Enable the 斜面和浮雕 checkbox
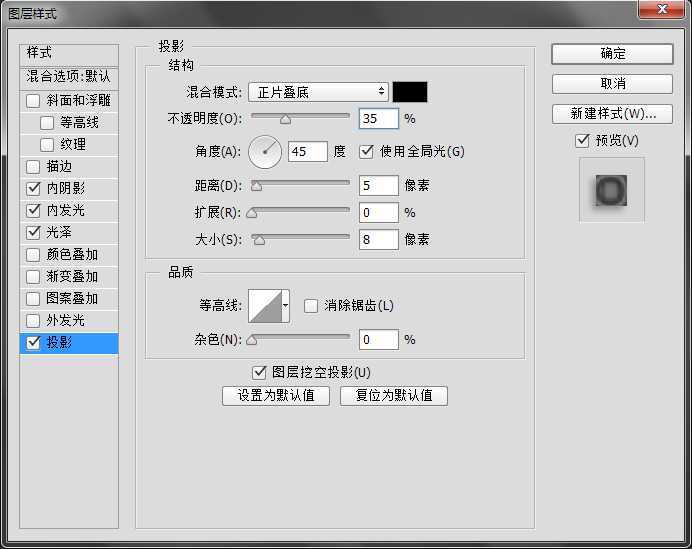 coord(34,101)
